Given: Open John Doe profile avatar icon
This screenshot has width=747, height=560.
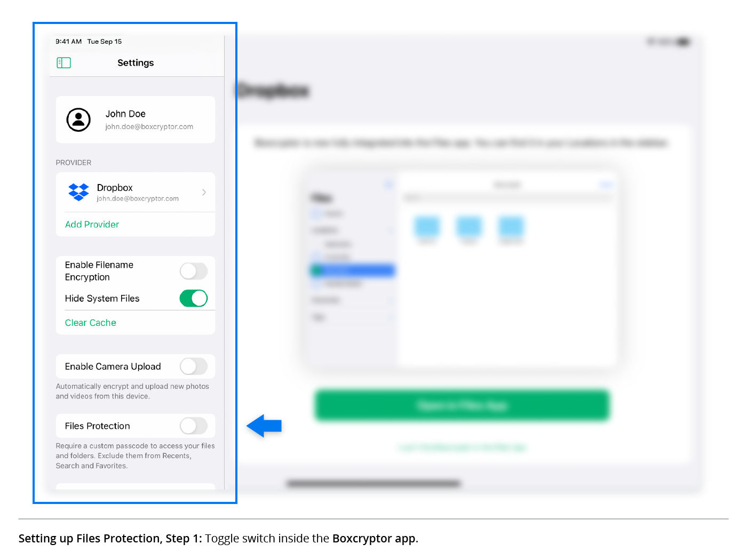Looking at the screenshot, I should (x=78, y=119).
